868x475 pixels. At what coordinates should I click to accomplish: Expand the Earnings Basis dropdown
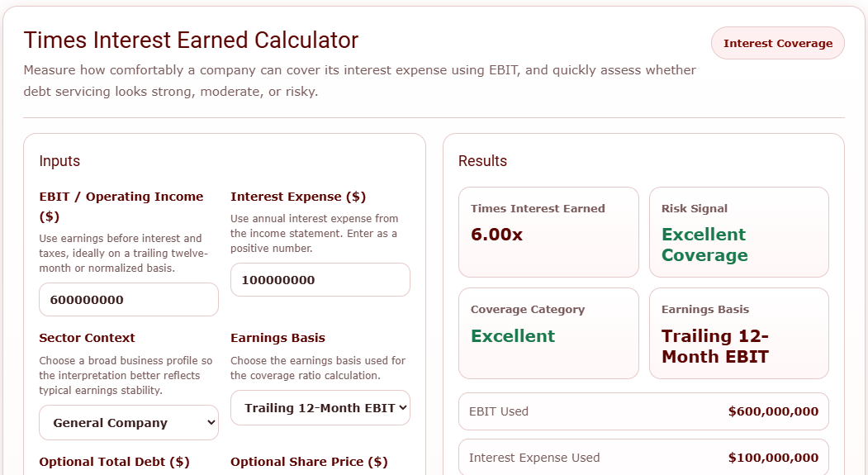[320, 408]
